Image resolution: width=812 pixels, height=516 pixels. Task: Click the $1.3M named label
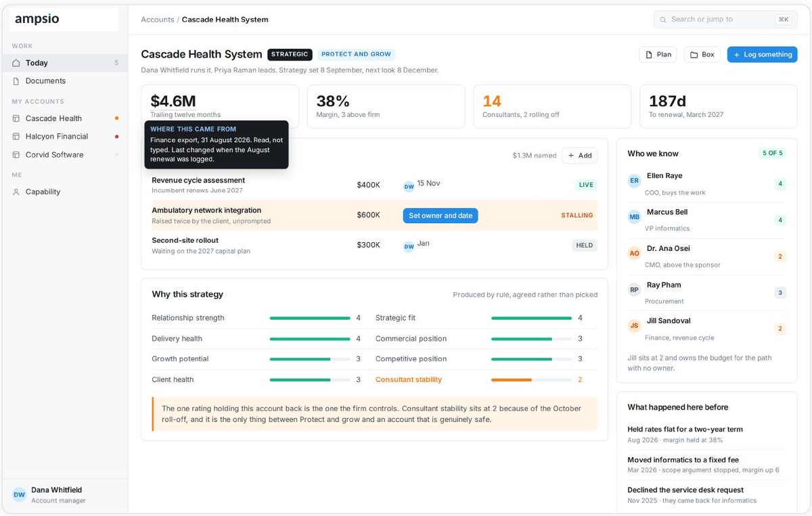[535, 156]
